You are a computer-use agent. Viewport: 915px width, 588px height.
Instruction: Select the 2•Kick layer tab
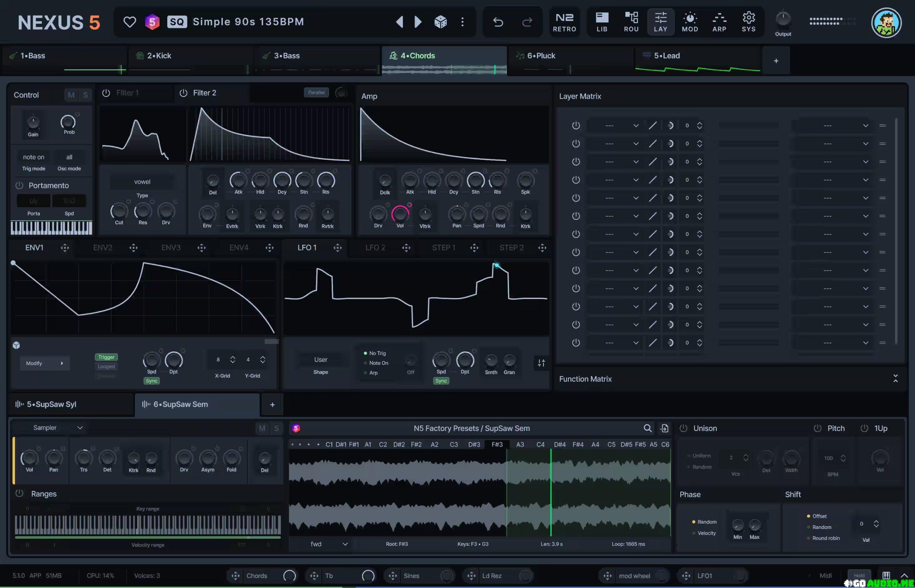click(191, 61)
